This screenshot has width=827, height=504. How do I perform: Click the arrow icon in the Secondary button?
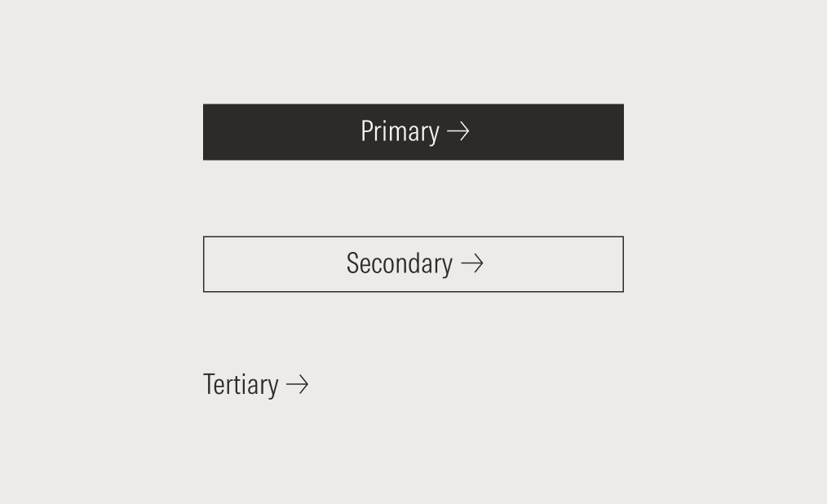pos(473,263)
